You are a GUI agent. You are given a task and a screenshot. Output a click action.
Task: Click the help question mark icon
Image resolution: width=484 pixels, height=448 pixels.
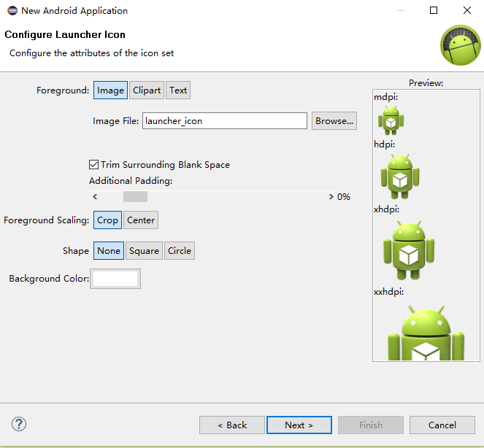coord(19,424)
